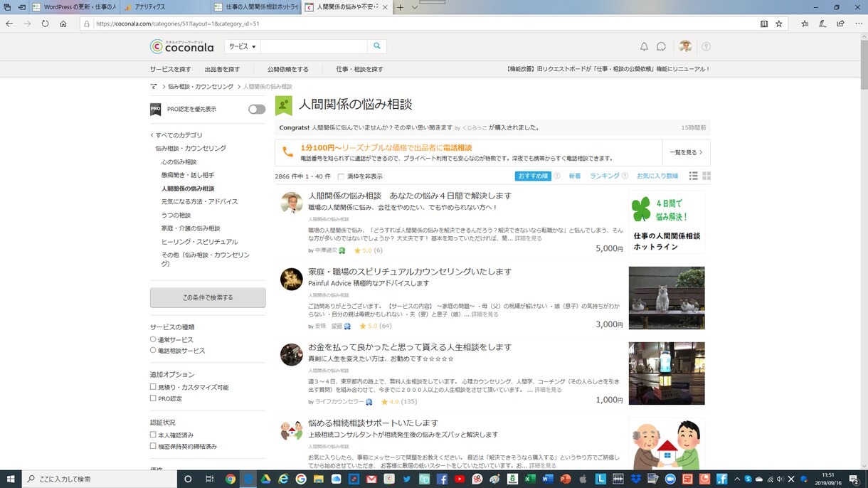Switch to list view layout
Screen dimensions: 868x488
[x=693, y=176]
